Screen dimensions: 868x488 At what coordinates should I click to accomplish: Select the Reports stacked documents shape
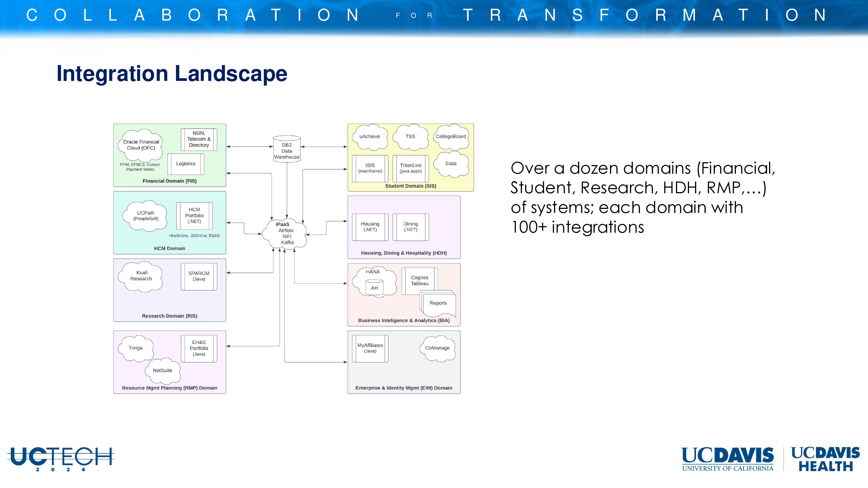click(438, 303)
